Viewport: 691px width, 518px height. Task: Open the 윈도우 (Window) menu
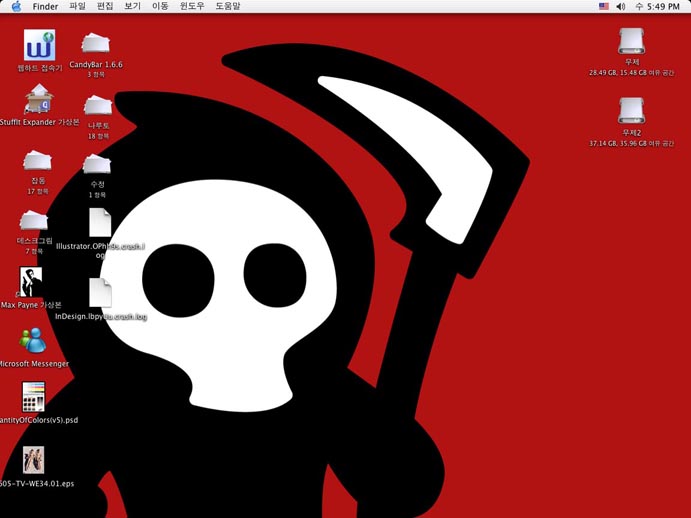tap(192, 6)
